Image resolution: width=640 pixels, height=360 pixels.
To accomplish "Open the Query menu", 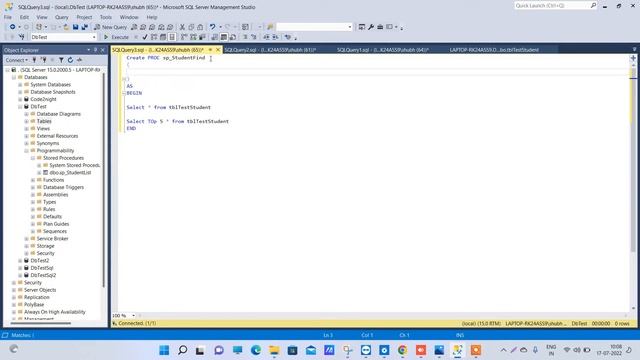I will click(62, 17).
